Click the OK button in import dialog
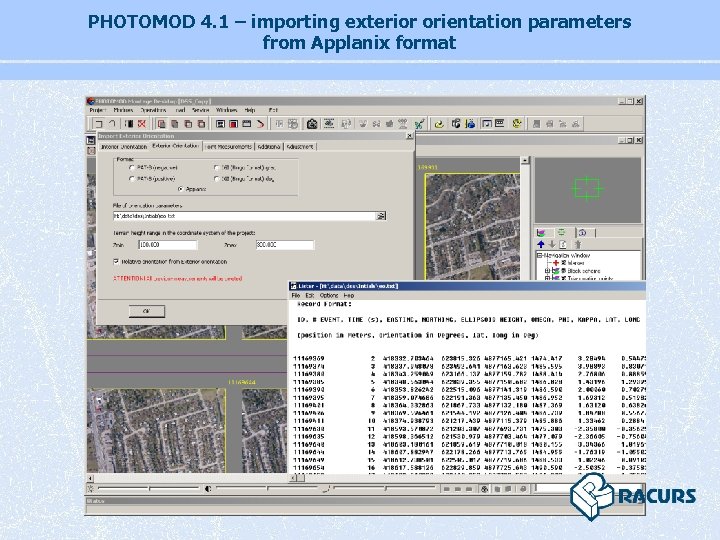The image size is (720, 540). pyautogui.click(x=146, y=311)
